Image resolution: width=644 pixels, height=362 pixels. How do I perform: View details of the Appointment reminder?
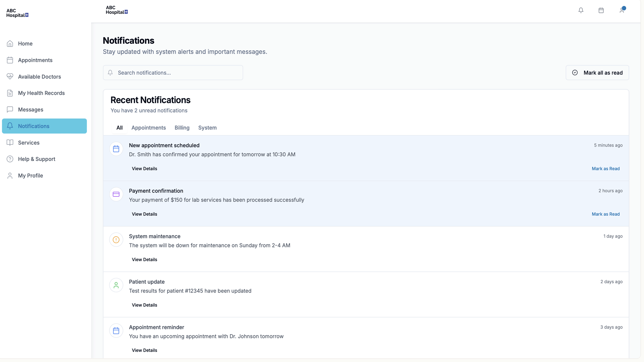(144, 350)
